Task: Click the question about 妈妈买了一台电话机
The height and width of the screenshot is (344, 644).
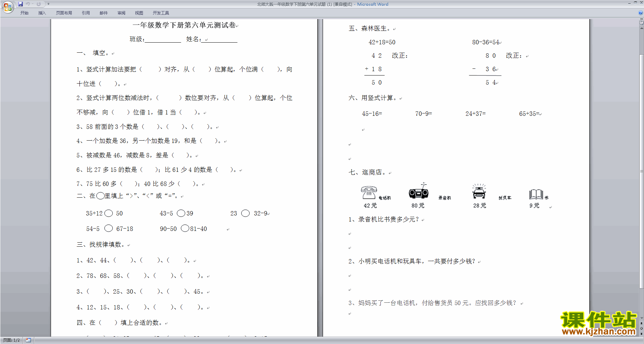Action: (433, 303)
